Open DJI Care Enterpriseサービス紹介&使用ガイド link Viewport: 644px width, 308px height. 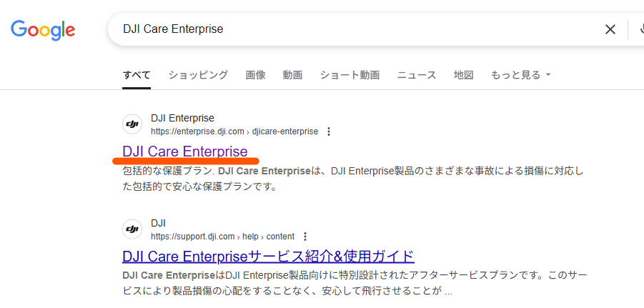(268, 257)
